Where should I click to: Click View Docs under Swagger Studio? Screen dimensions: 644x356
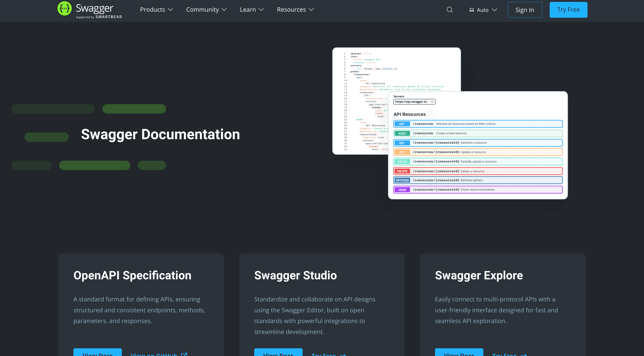(x=278, y=352)
